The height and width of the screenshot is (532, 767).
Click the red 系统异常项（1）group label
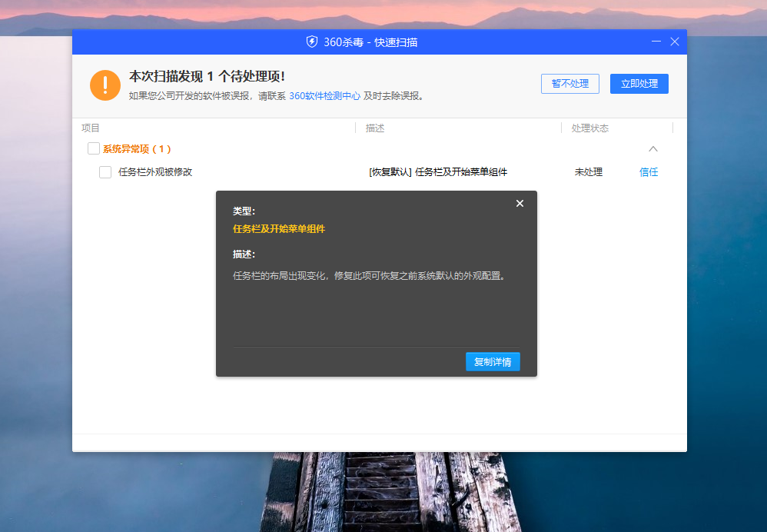135,148
